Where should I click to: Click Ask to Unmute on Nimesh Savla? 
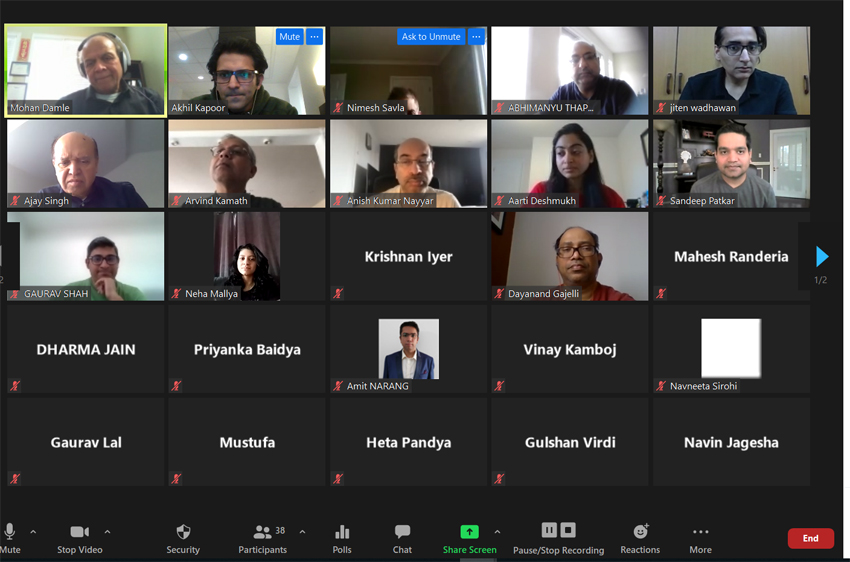(431, 36)
